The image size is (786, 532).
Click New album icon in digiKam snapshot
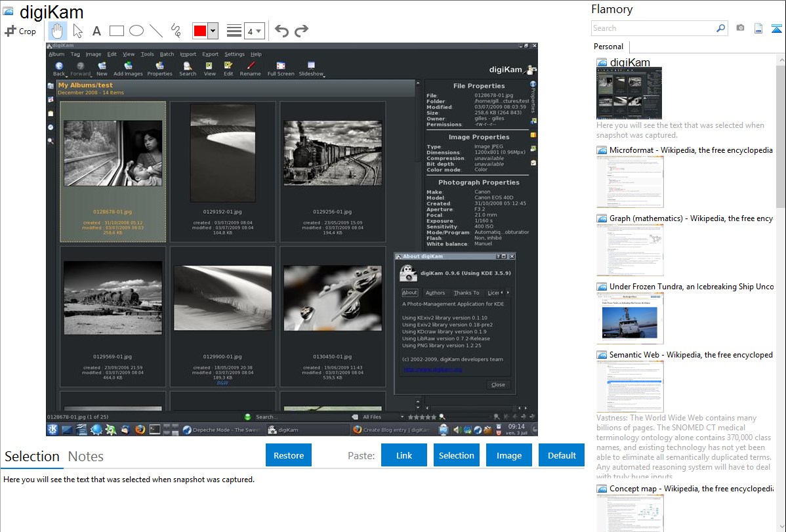tap(102, 69)
